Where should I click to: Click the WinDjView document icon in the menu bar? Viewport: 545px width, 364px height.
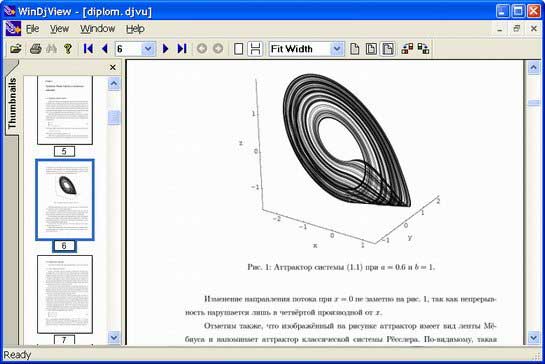point(13,29)
